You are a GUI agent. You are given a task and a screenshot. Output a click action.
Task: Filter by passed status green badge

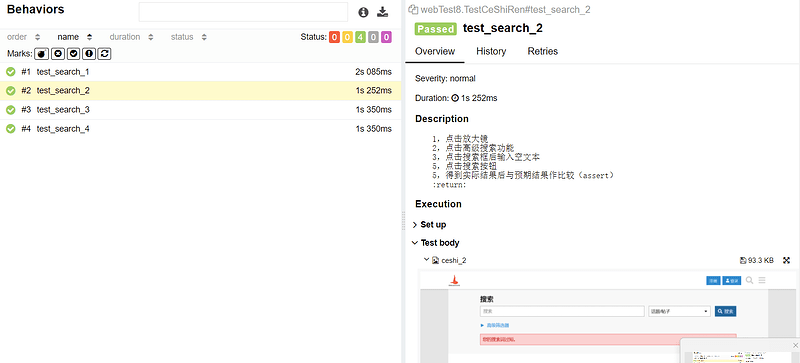pos(360,37)
